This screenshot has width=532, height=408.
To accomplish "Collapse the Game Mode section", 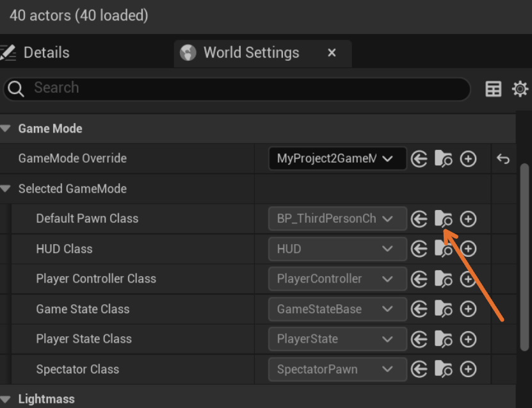I will point(6,129).
